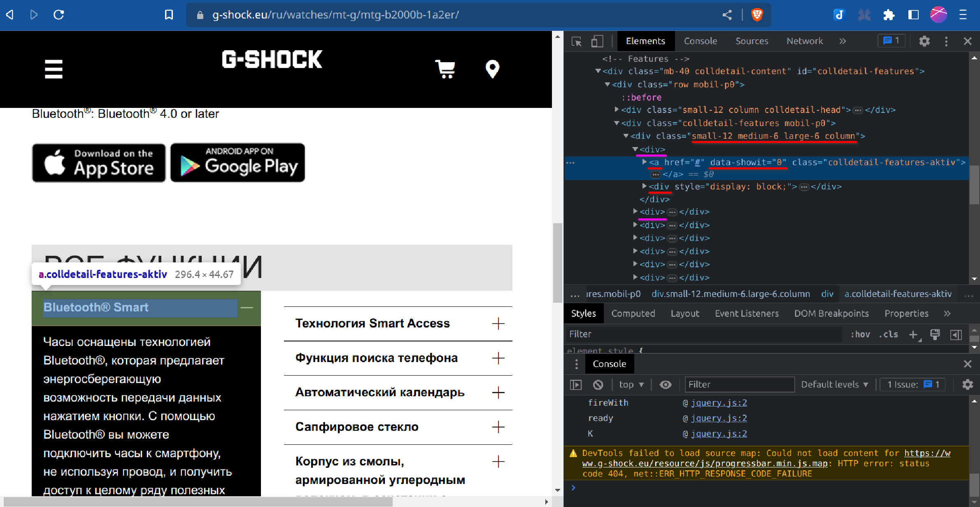This screenshot has height=507, width=980.
Task: Open the Network tab
Action: (x=805, y=41)
